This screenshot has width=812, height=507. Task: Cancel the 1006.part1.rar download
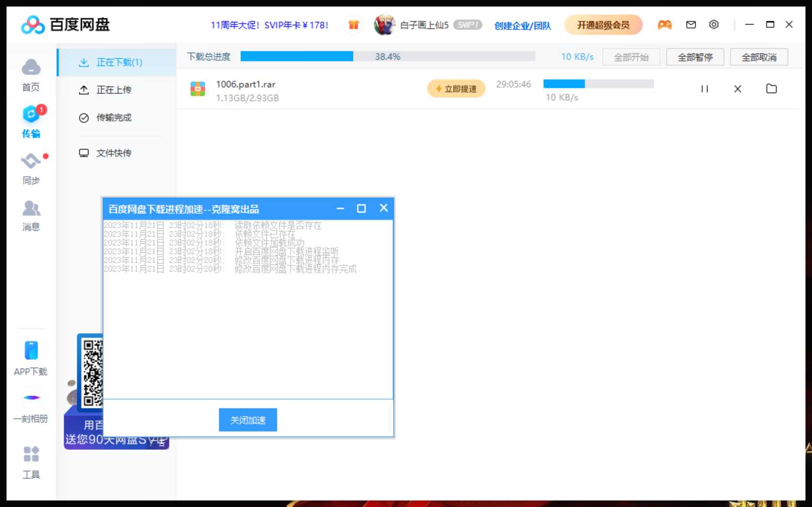click(737, 89)
